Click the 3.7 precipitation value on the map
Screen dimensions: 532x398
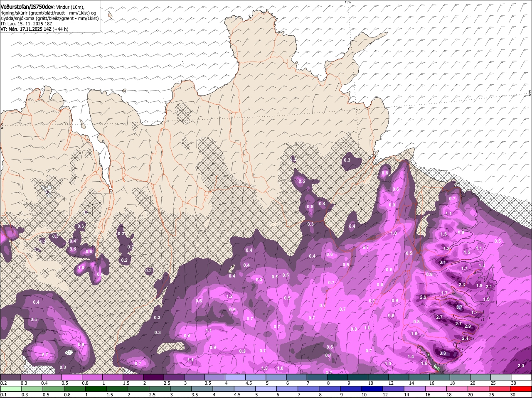(x=459, y=307)
